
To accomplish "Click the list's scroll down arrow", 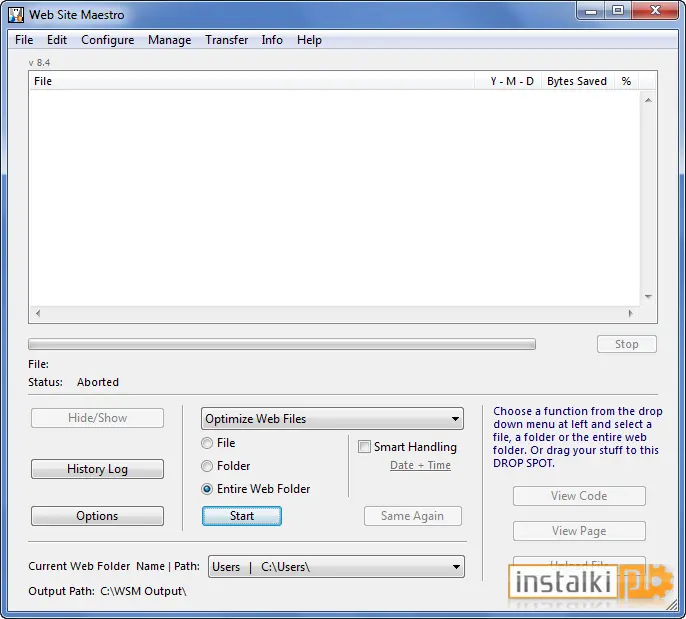I will tap(648, 297).
